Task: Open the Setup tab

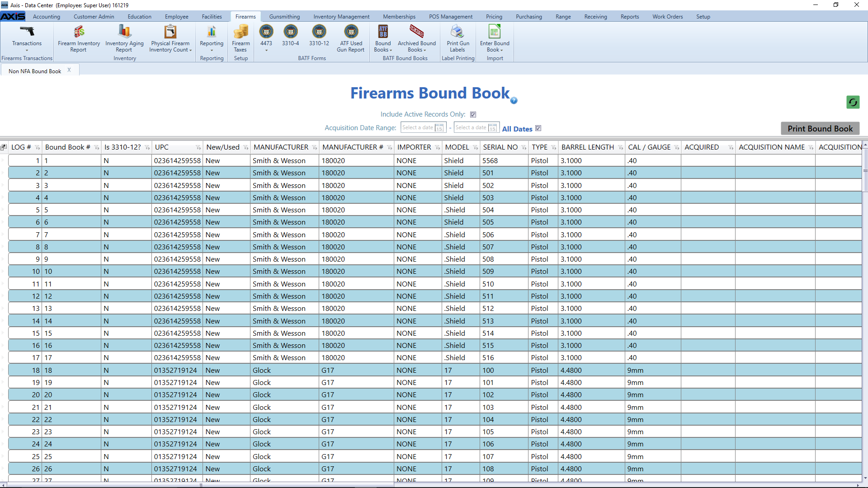Action: click(x=703, y=17)
